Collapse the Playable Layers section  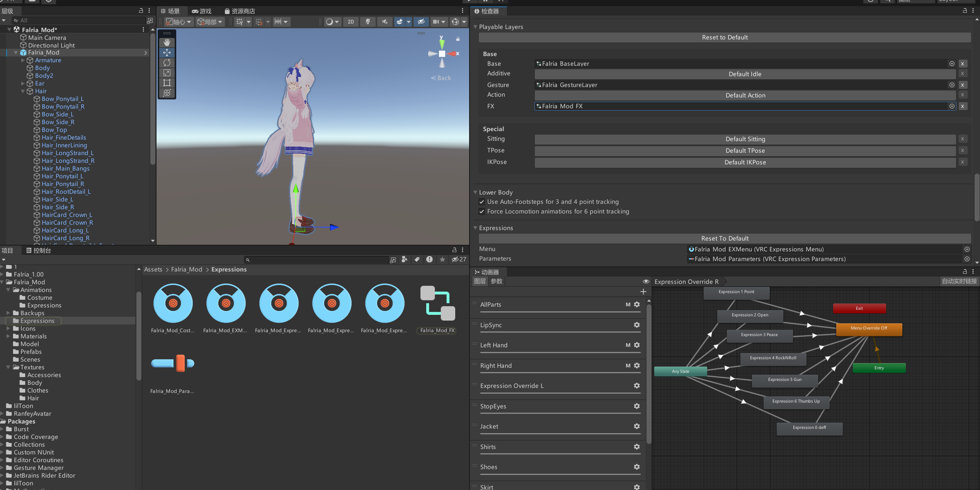coord(475,27)
